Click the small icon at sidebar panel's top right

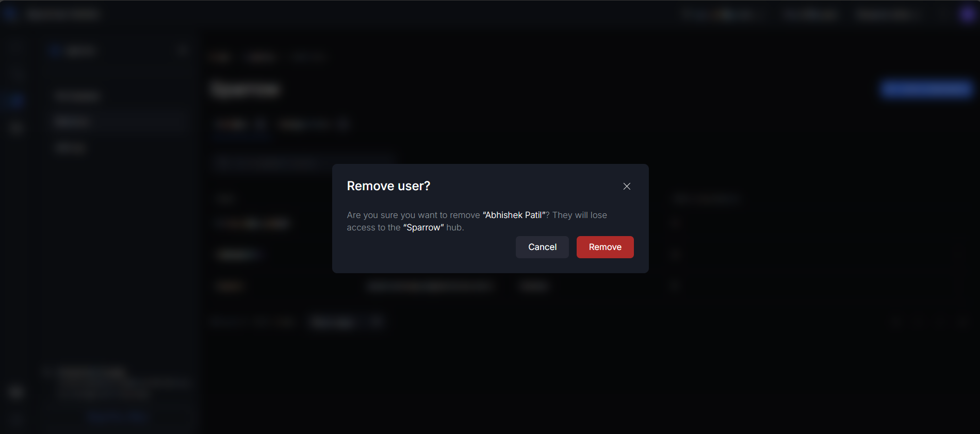[181, 51]
